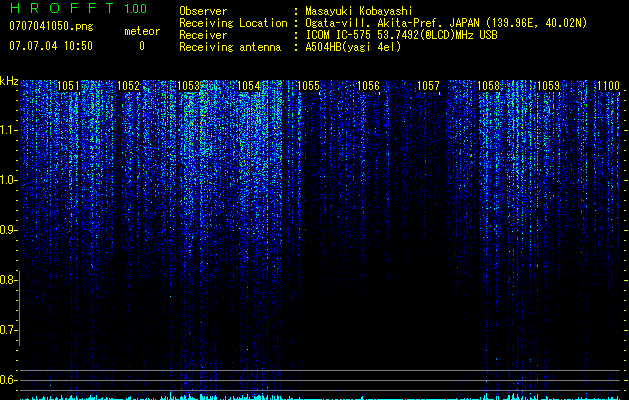The width and height of the screenshot is (629, 400).
Task: Click the timestamp 07.07.04 10:50
Action: point(51,46)
